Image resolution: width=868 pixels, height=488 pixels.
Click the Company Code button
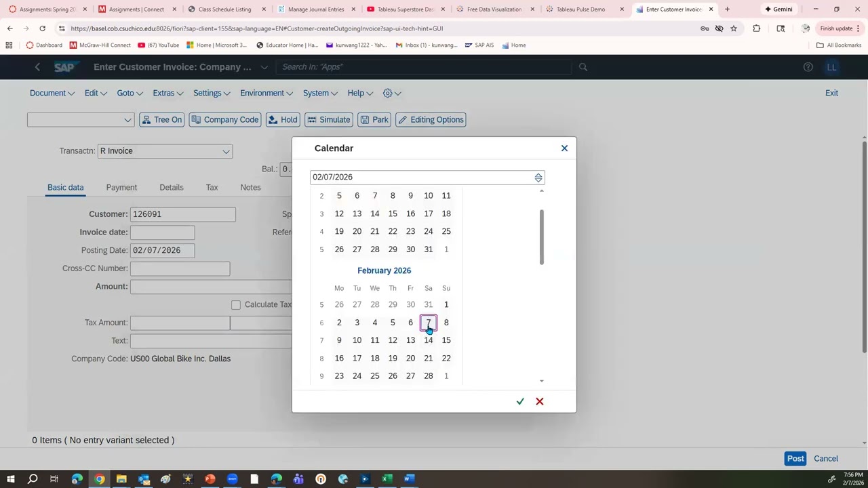[225, 120]
